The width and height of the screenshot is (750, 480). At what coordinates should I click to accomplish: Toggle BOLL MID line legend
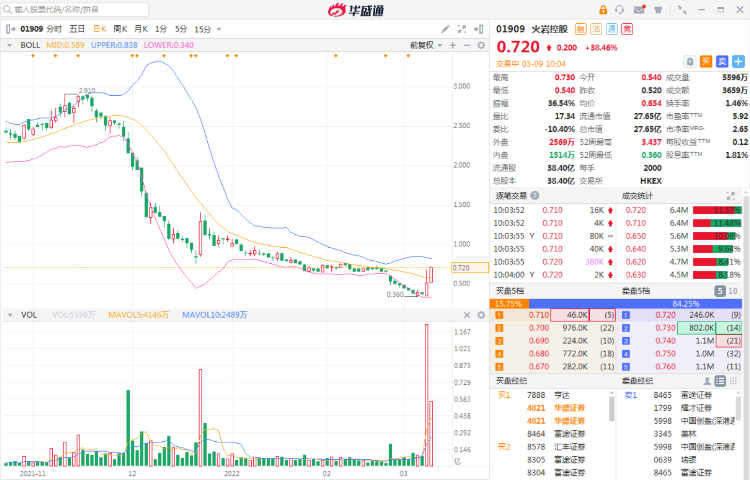pos(65,45)
